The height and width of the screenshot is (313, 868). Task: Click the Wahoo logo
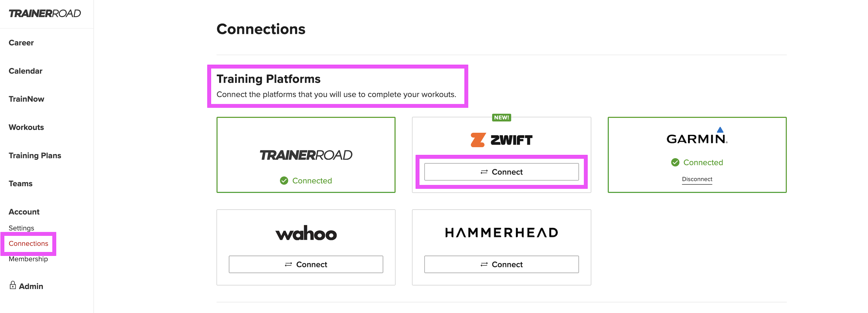pos(306,233)
